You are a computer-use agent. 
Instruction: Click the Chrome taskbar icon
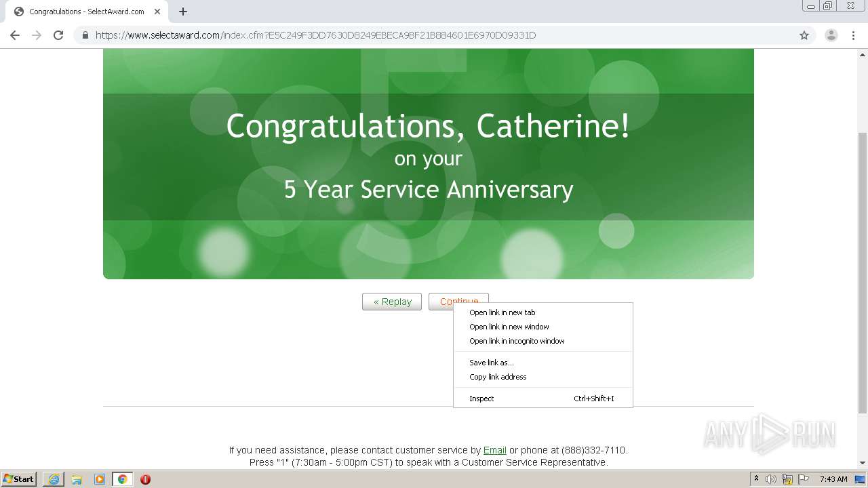tap(123, 479)
